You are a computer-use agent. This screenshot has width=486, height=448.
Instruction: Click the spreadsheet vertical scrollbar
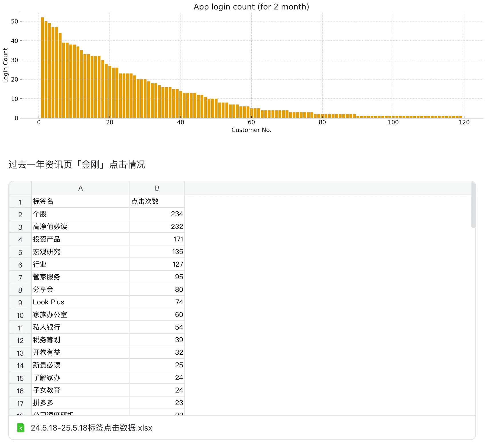tap(473, 205)
